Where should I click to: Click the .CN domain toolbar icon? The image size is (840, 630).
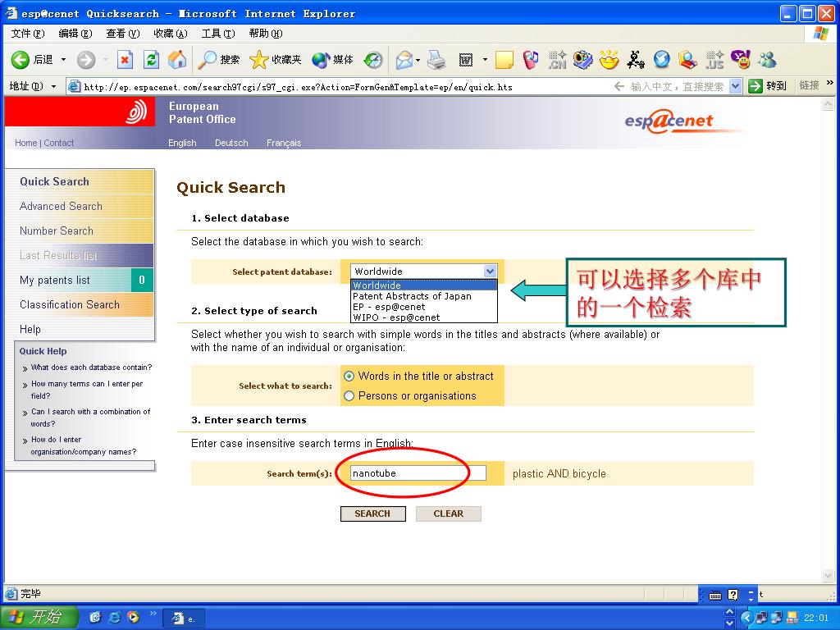557,60
